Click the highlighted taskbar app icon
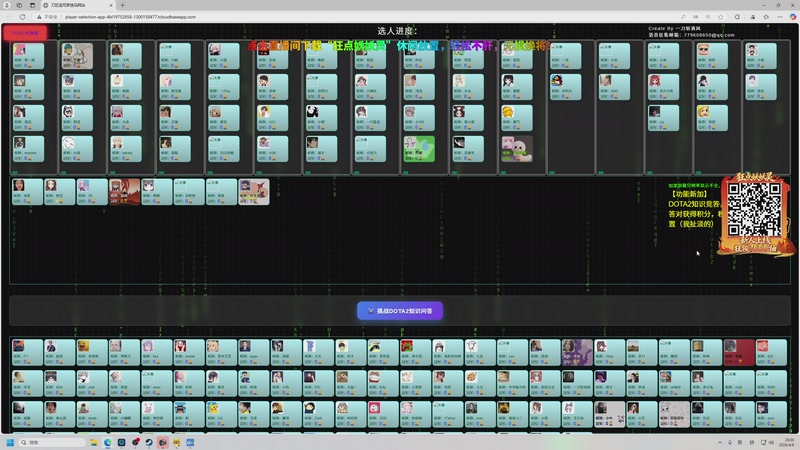 pos(163,442)
